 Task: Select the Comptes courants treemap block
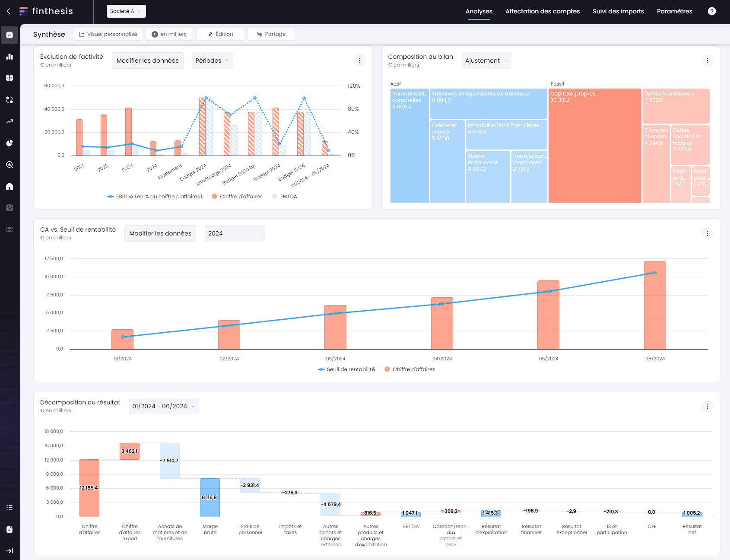pos(656,164)
